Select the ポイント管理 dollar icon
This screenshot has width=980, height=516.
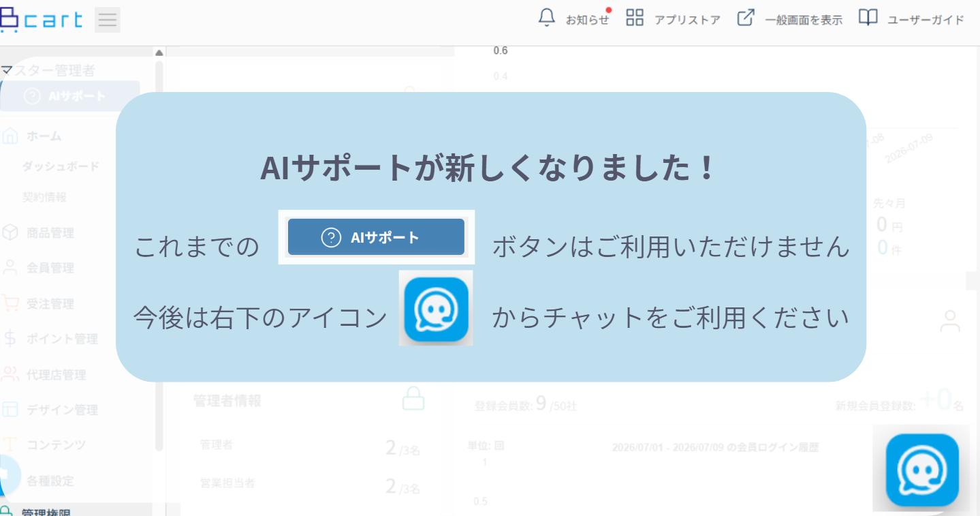pos(10,339)
